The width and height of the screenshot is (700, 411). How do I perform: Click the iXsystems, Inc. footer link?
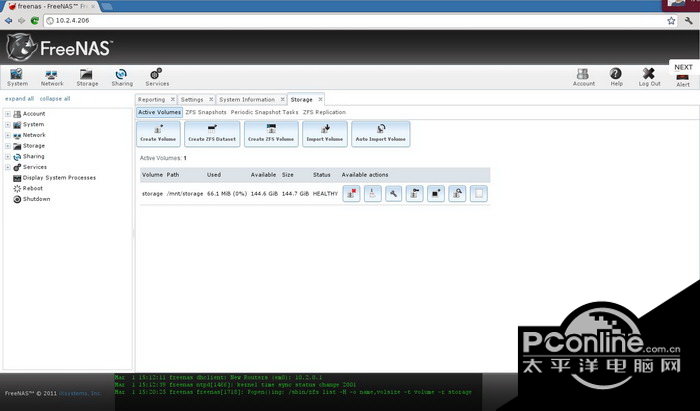tap(80, 393)
